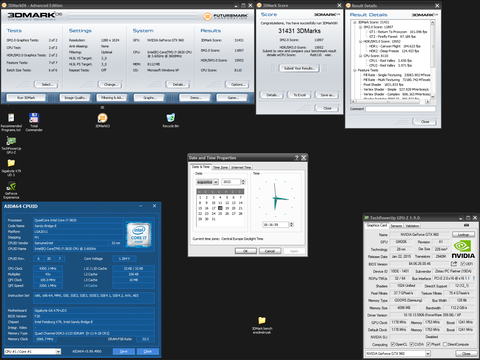The width and height of the screenshot is (480, 360).
Task: Click the GPU-Z screenshot camera icon
Action: pos(466,226)
